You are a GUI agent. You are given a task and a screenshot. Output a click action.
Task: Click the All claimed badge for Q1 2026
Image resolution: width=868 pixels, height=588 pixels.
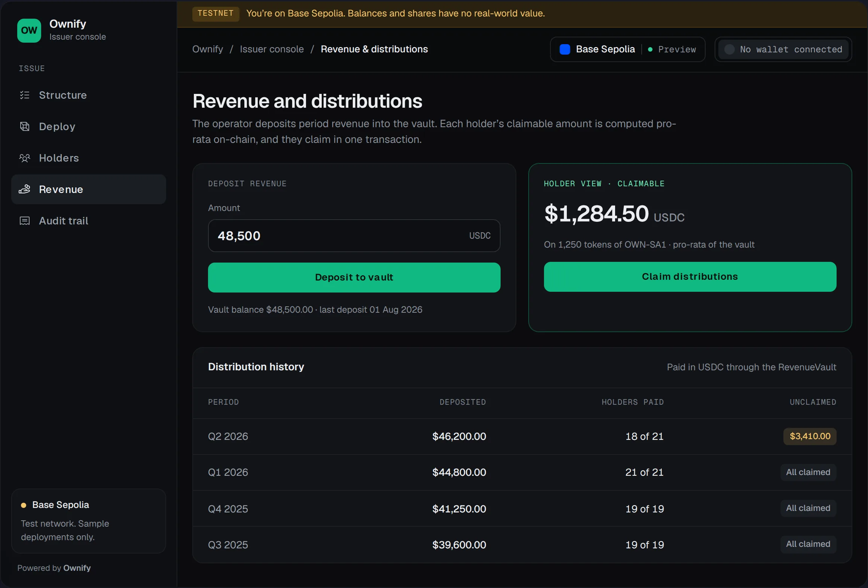click(808, 472)
